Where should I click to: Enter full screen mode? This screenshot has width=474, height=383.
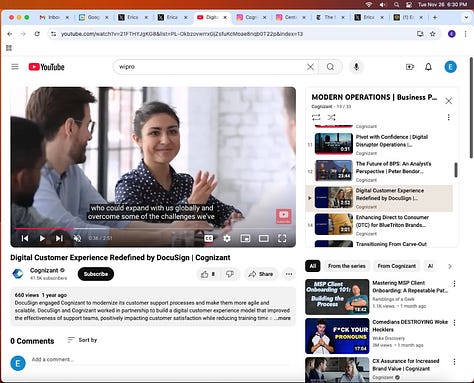[282, 238]
